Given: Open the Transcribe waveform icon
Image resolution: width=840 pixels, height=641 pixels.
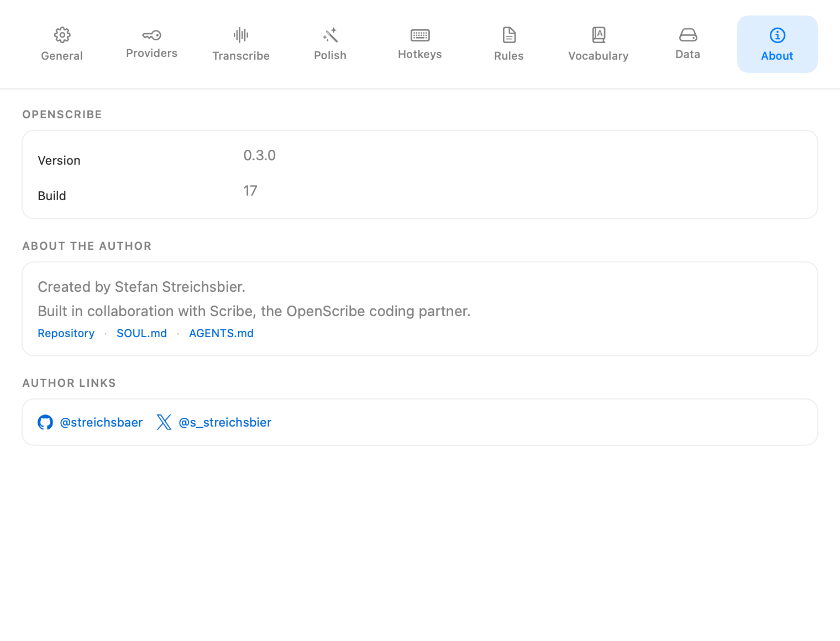Looking at the screenshot, I should 241,35.
